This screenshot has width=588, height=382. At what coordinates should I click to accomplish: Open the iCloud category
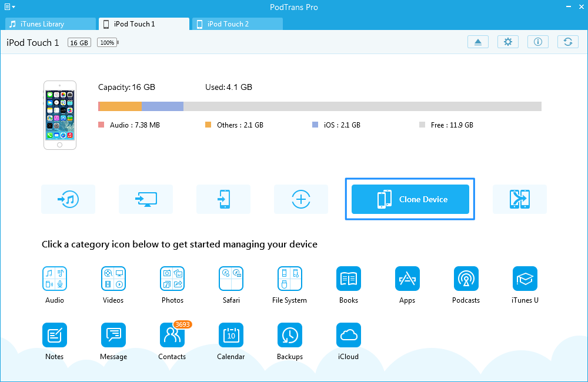tap(349, 336)
